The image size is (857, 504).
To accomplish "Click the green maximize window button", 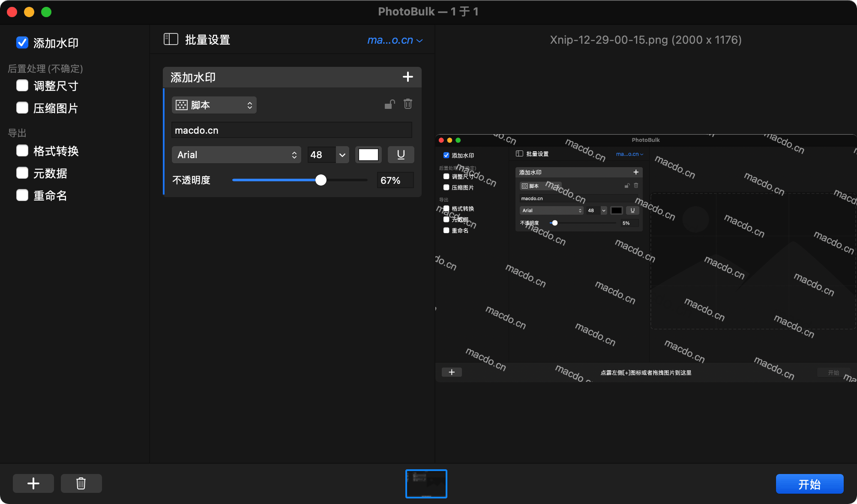I will [46, 12].
